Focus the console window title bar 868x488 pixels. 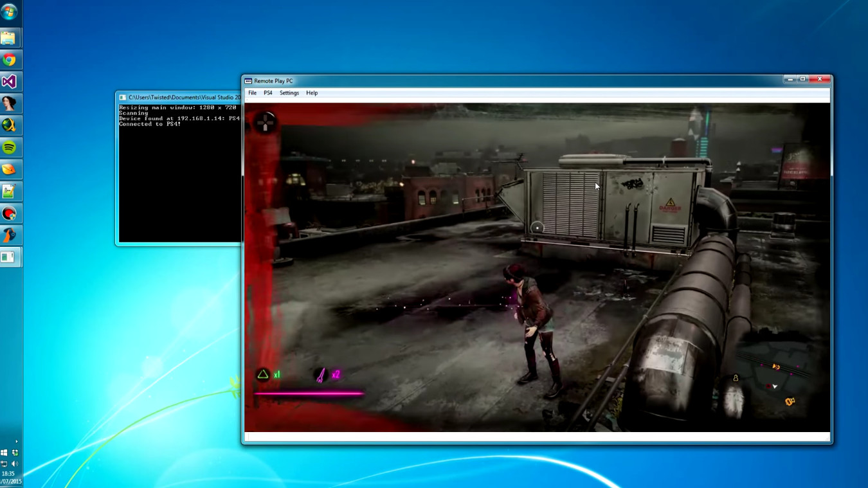(x=180, y=98)
